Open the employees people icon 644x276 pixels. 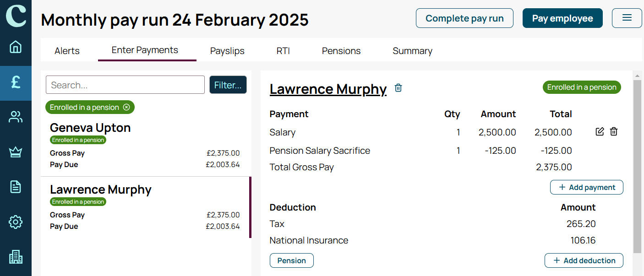16,117
